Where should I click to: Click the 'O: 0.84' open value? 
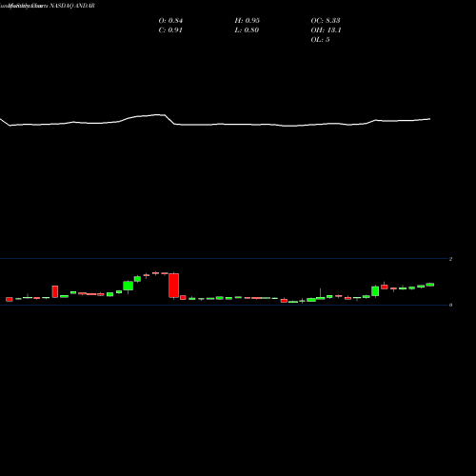coord(170,21)
